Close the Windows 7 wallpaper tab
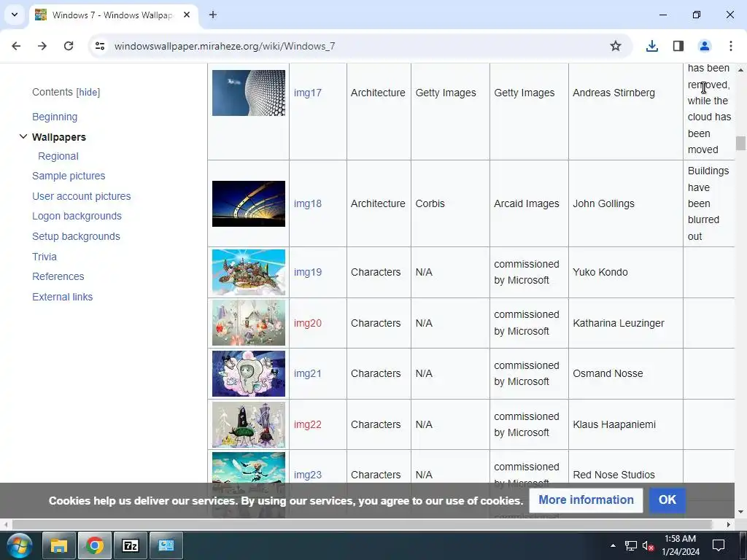 coord(187,15)
